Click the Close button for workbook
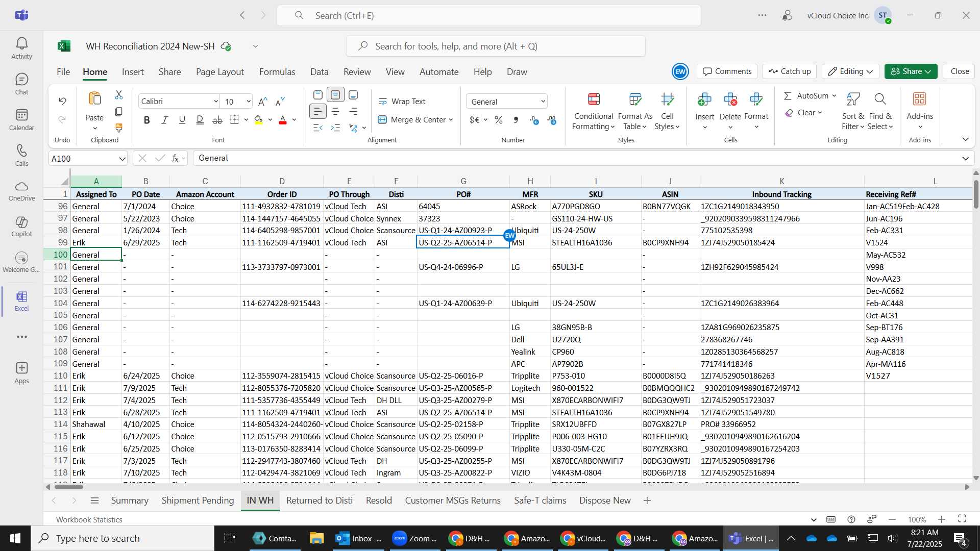The width and height of the screenshot is (980, 551). pyautogui.click(x=960, y=71)
